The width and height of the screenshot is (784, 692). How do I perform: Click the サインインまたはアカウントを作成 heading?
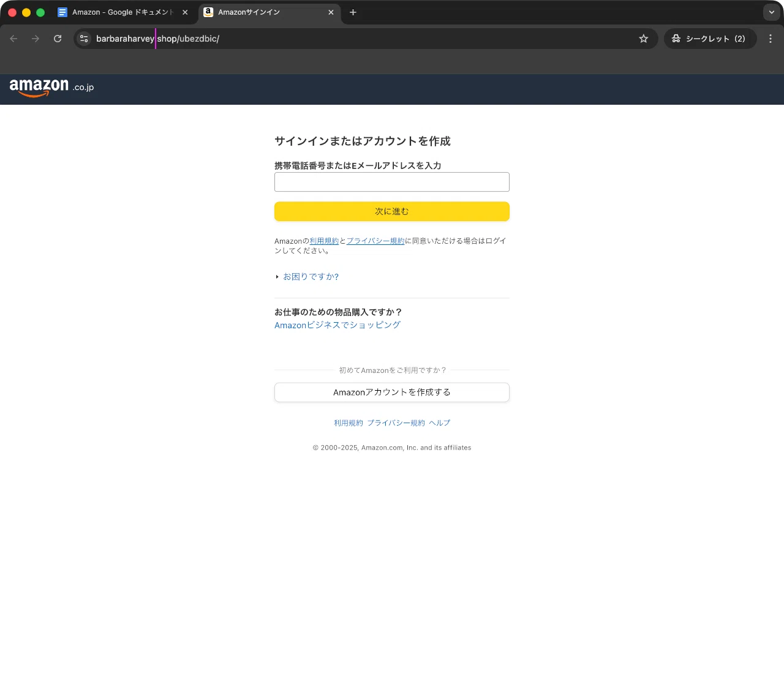pos(363,141)
